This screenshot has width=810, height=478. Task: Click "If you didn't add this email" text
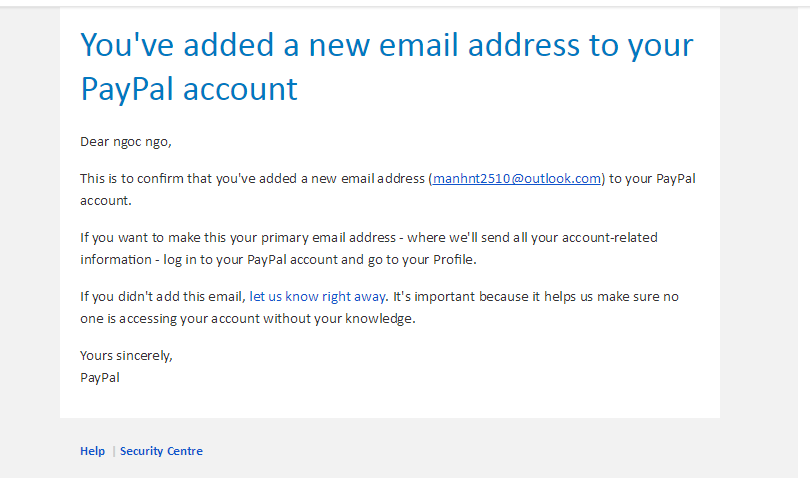coord(162,297)
